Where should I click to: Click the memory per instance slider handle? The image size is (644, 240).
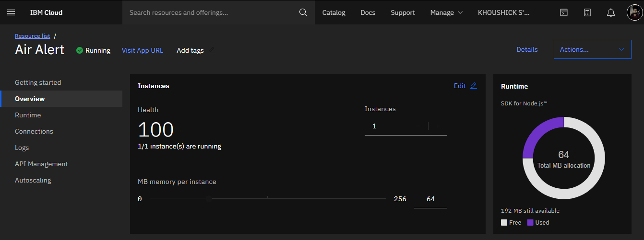(x=208, y=198)
